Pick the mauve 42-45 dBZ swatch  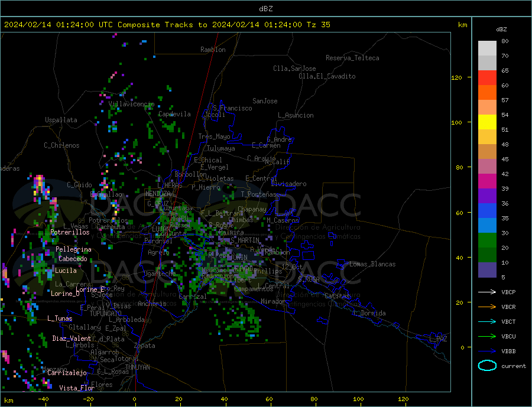(487, 167)
